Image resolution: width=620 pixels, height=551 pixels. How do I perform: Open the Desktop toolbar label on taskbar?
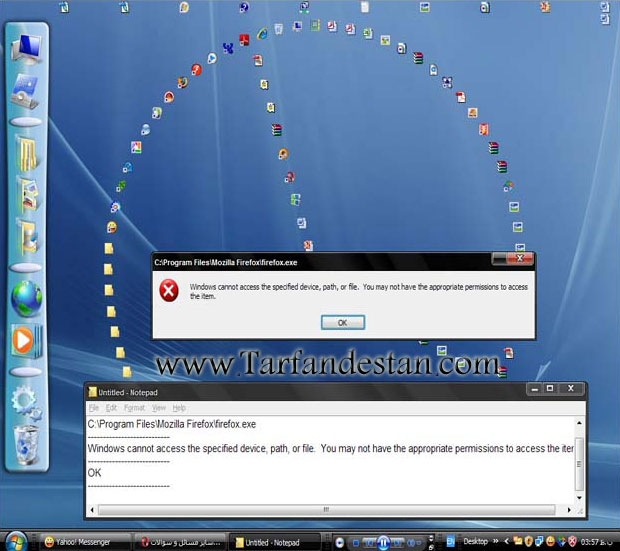point(475,541)
